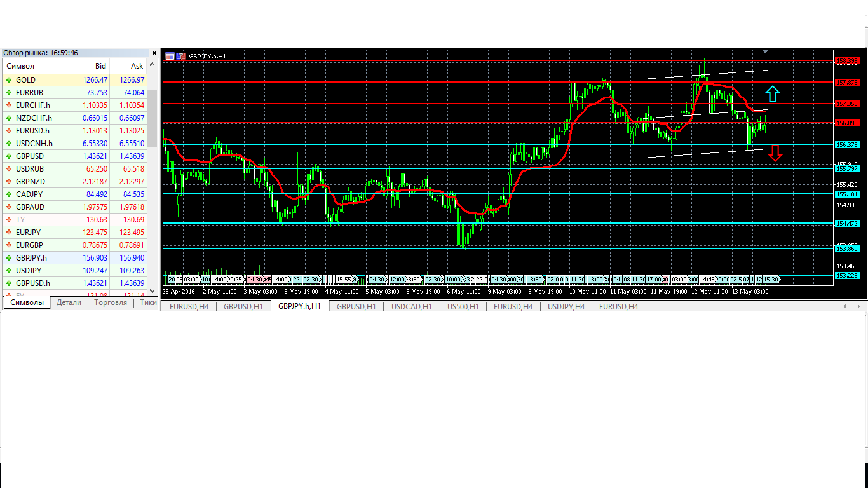Close the Обзор рынка panel
The width and height of the screenshot is (868, 488).
154,53
